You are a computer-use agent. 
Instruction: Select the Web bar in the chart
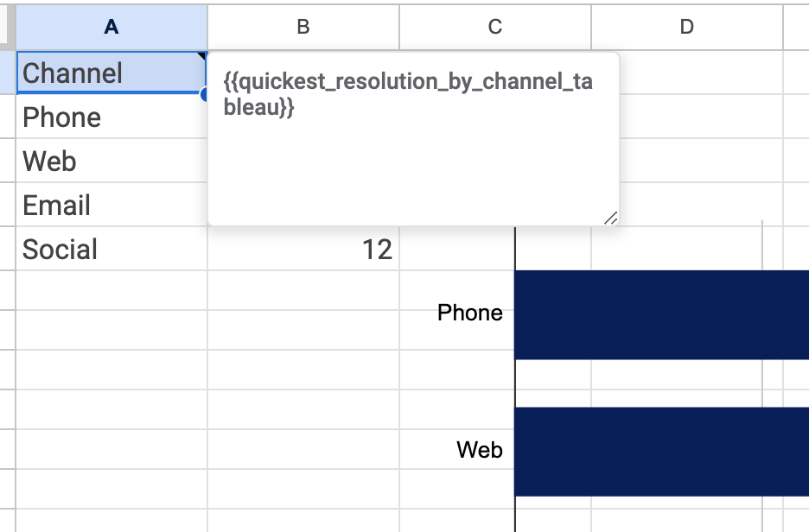(x=662, y=452)
